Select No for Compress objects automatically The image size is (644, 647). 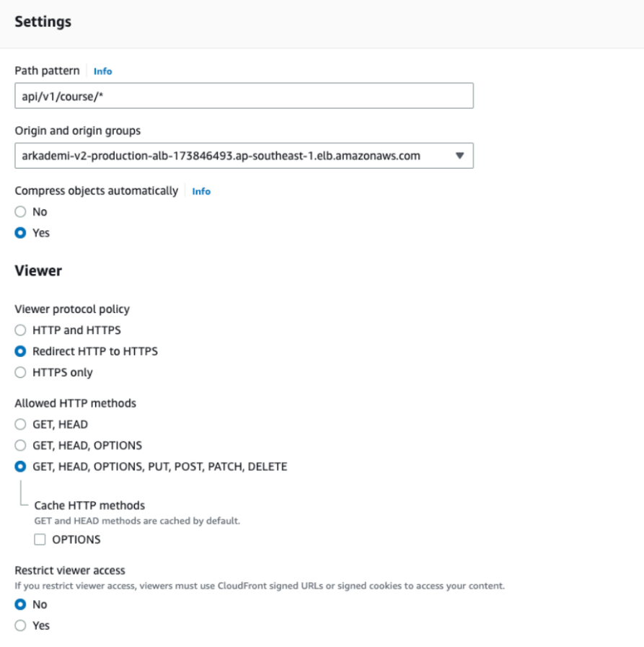(x=21, y=212)
